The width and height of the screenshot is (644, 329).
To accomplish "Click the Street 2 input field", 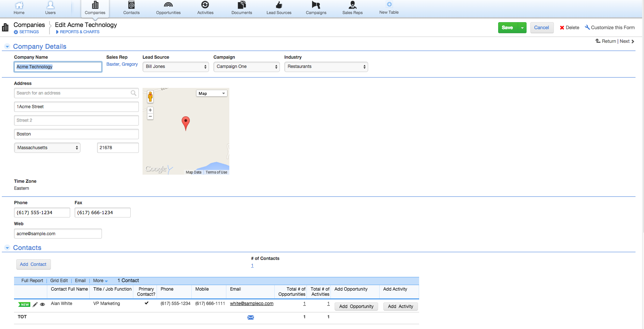I will click(x=76, y=120).
